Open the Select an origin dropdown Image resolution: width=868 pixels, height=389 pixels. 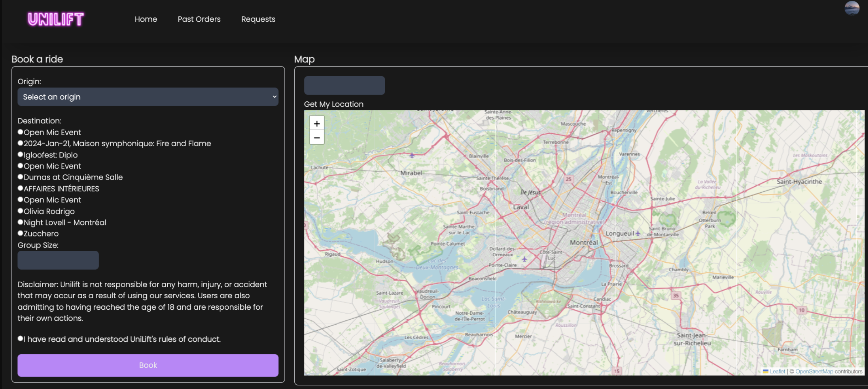click(x=148, y=97)
